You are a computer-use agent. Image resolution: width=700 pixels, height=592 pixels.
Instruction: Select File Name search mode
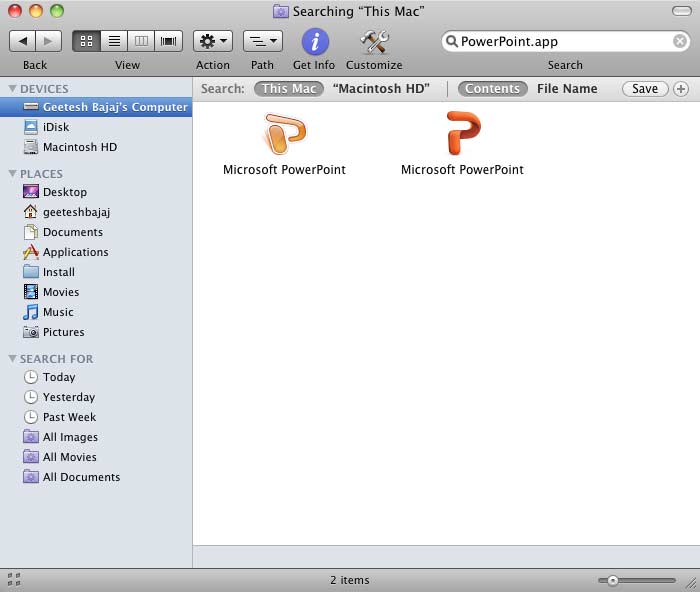pos(567,89)
